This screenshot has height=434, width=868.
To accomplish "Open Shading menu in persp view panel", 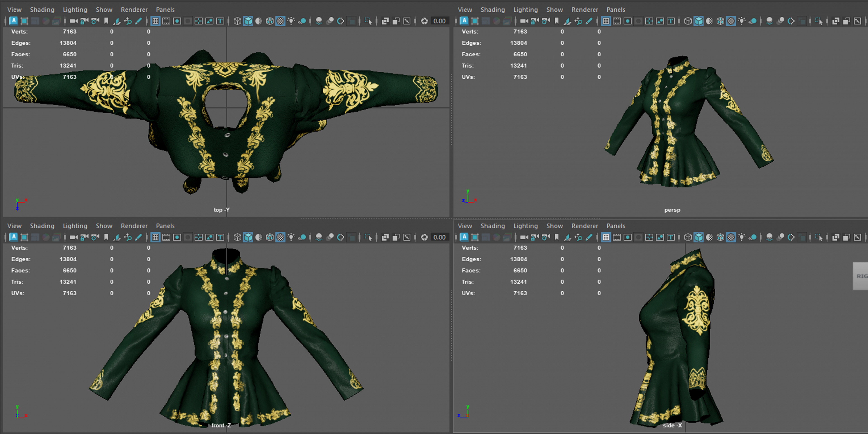I will pos(493,10).
